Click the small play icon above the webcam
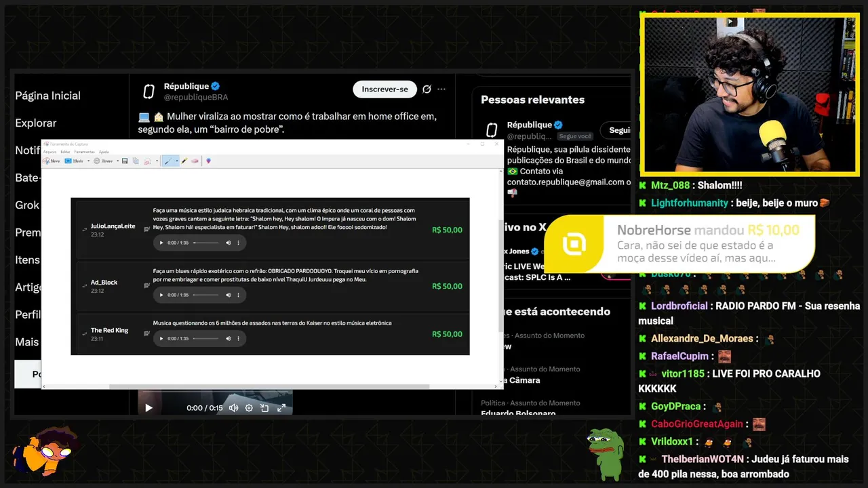868x488 pixels. [731, 22]
